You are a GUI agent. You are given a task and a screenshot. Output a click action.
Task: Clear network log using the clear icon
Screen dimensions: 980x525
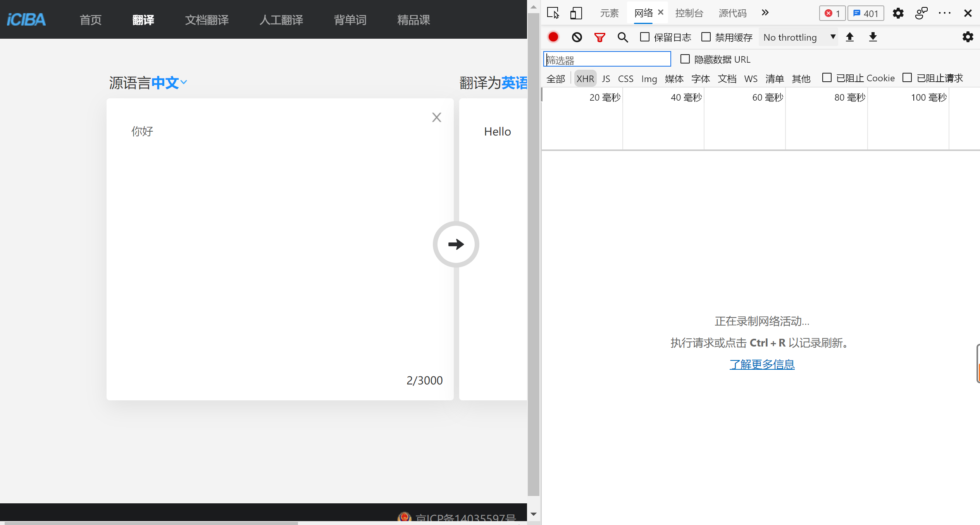point(577,37)
